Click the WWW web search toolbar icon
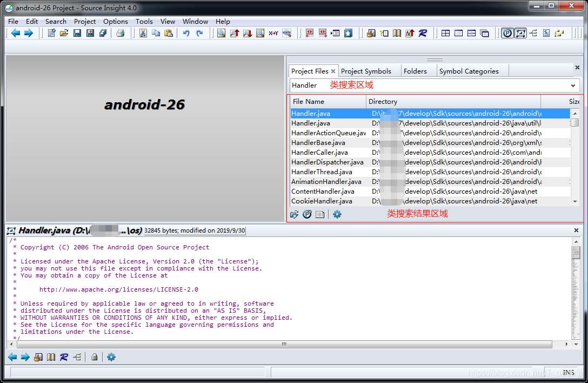 pyautogui.click(x=286, y=34)
